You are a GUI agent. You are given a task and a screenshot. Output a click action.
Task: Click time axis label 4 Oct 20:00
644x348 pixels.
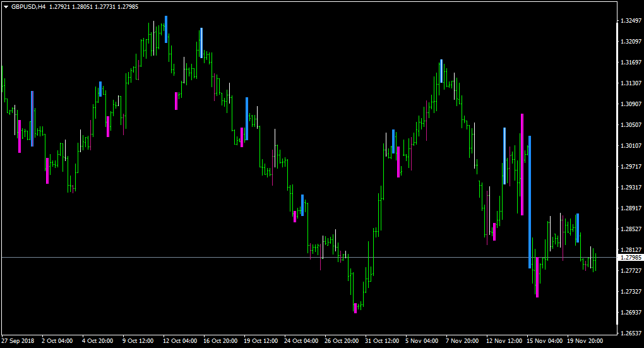[98, 341]
